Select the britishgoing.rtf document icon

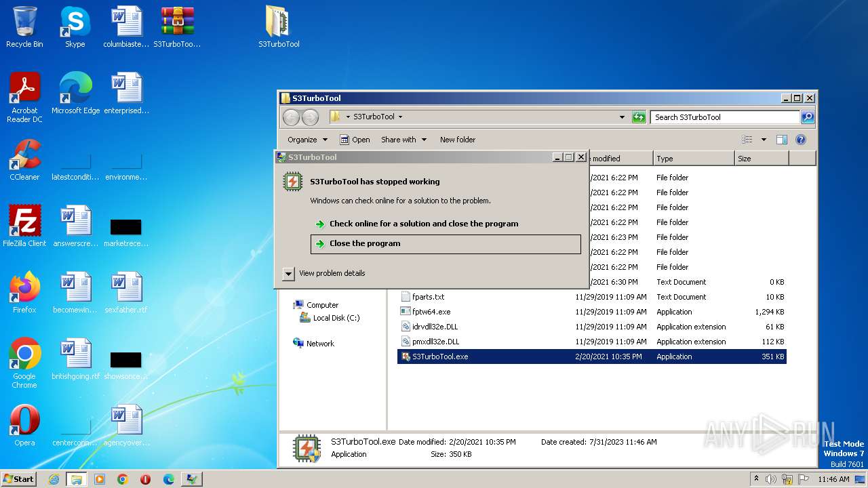point(75,359)
